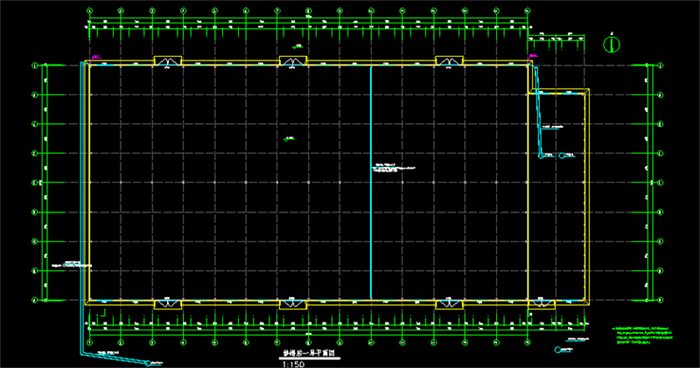
Task: Click the top-right double door symbol
Action: click(x=449, y=61)
